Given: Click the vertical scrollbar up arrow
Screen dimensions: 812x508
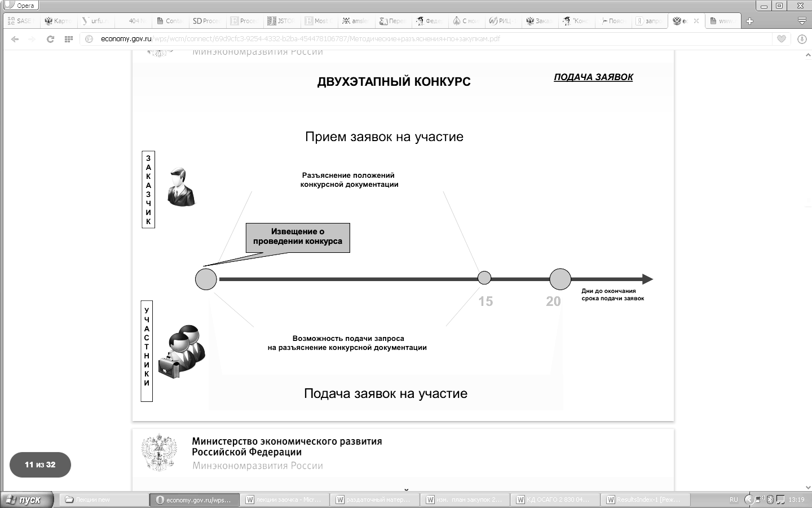Looking at the screenshot, I should click(x=807, y=55).
